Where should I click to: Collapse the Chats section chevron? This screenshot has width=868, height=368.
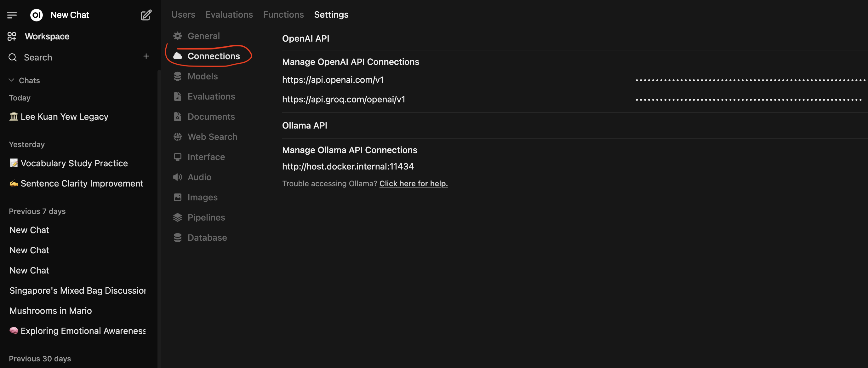tap(11, 80)
